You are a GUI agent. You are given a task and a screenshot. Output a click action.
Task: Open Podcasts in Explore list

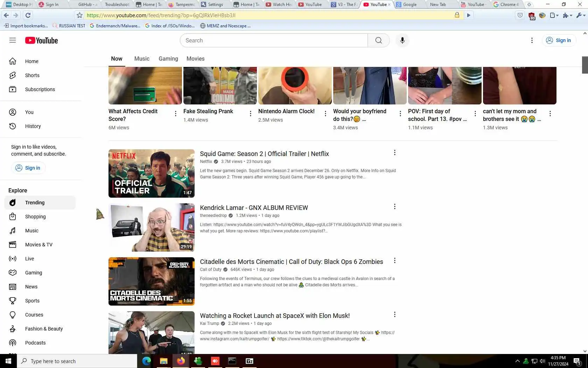tap(41, 343)
